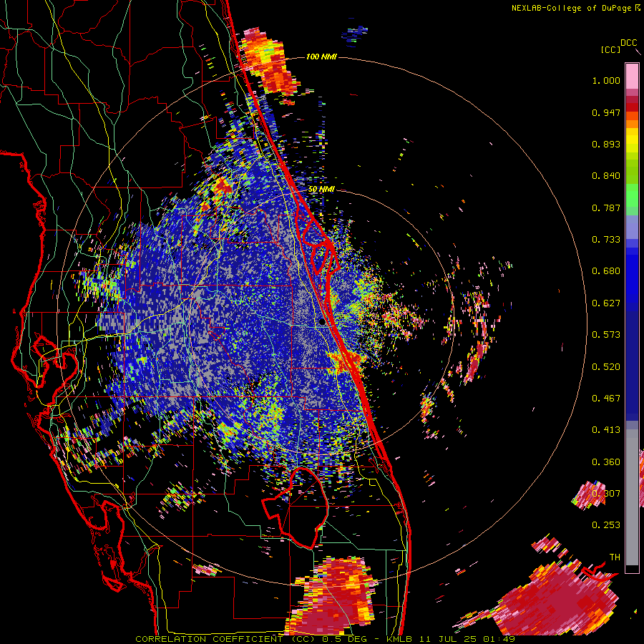The height and width of the screenshot is (644, 644).
Task: Click the 50 NMI range ring label
Action: tap(321, 190)
